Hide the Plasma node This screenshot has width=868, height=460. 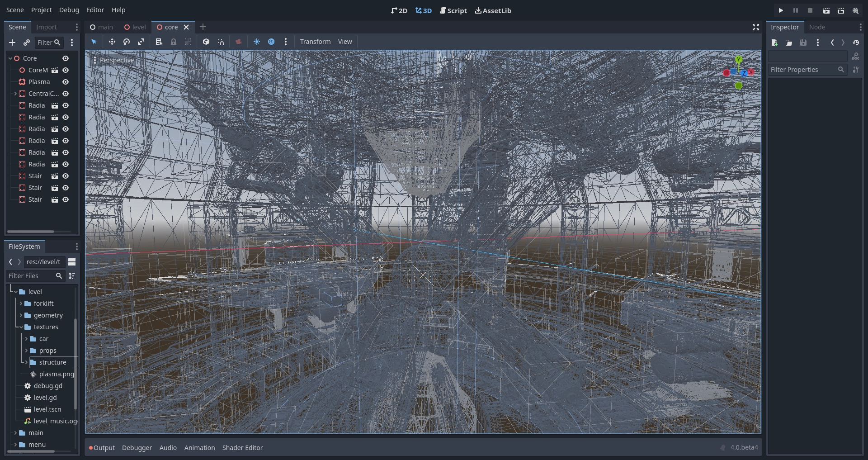(x=65, y=82)
